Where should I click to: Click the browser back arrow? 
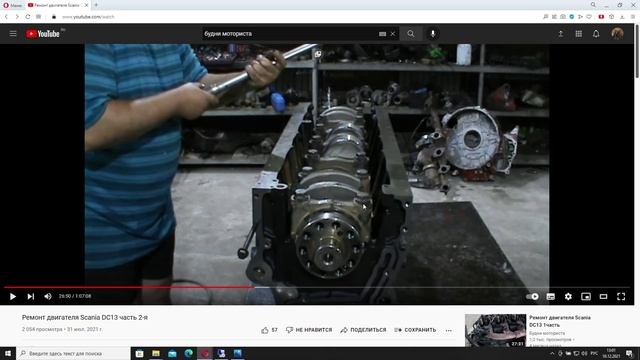click(6, 17)
